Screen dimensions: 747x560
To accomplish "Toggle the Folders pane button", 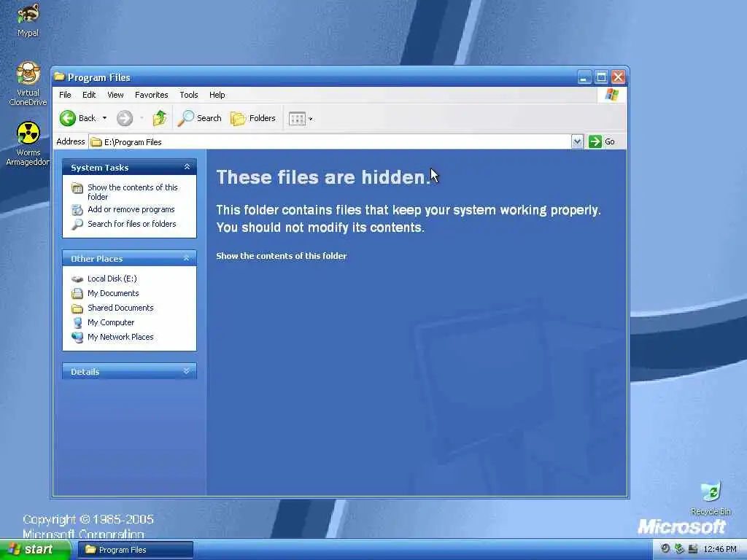I will tap(253, 118).
